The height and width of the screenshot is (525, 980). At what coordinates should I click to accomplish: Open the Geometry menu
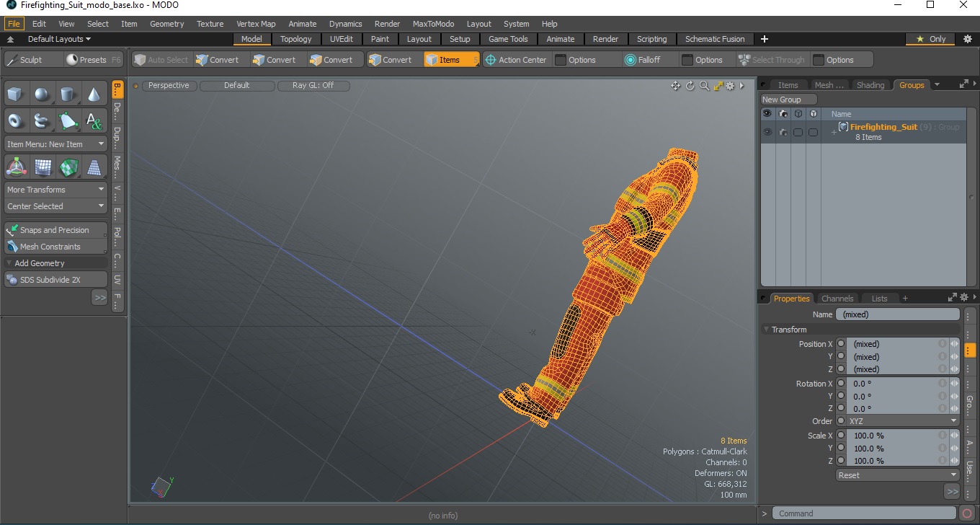167,24
